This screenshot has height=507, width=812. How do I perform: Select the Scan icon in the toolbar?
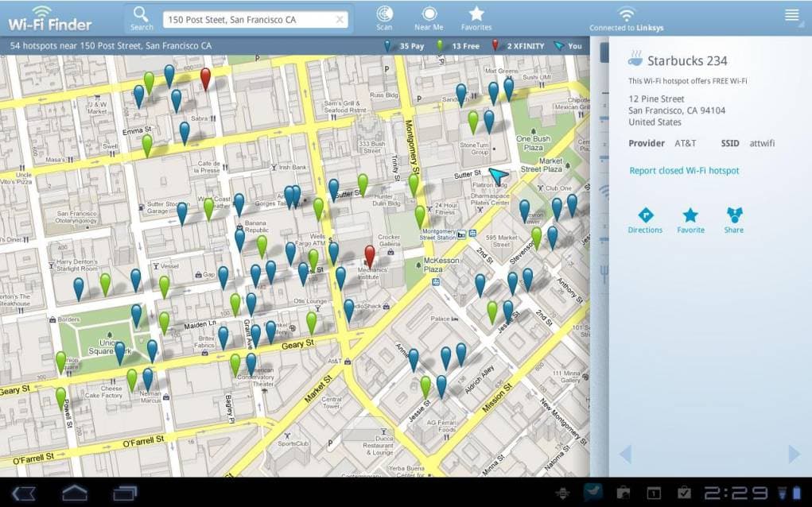pyautogui.click(x=384, y=16)
